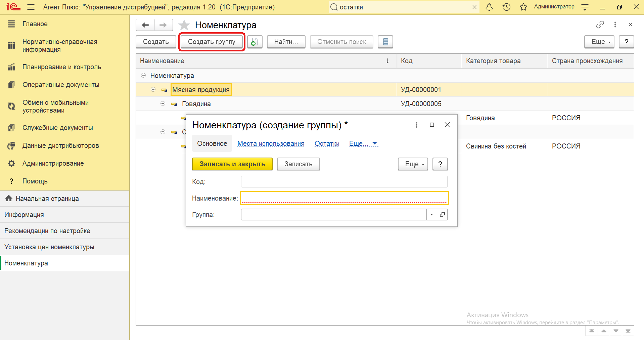Open the Помощь section
Viewport: 644px width, 340px height.
click(x=35, y=181)
